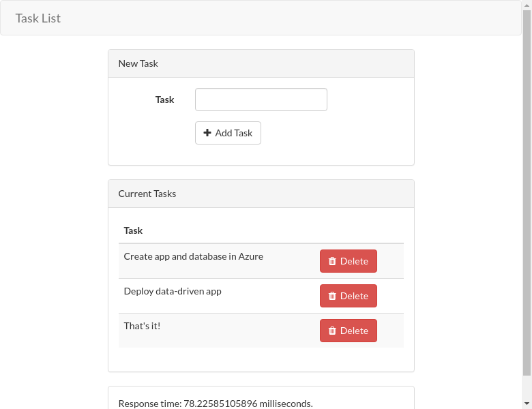
Task: Focus the Task name input field
Action: tap(261, 100)
